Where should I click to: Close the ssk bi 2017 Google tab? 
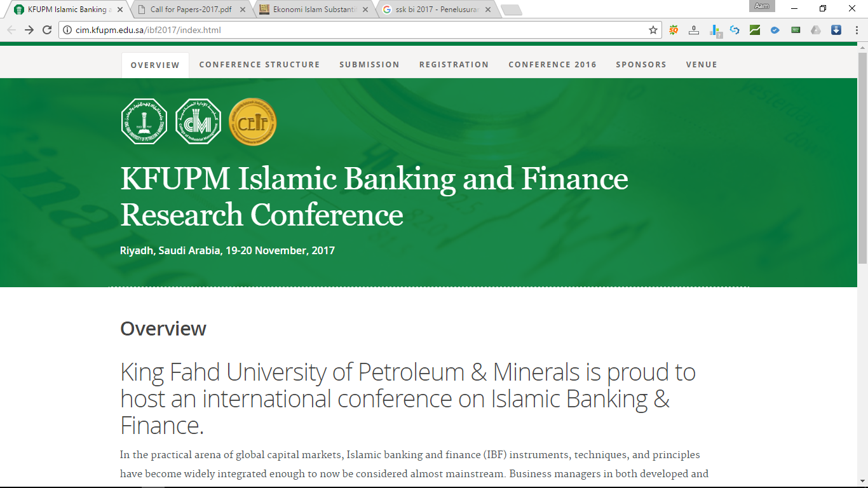[x=488, y=10]
